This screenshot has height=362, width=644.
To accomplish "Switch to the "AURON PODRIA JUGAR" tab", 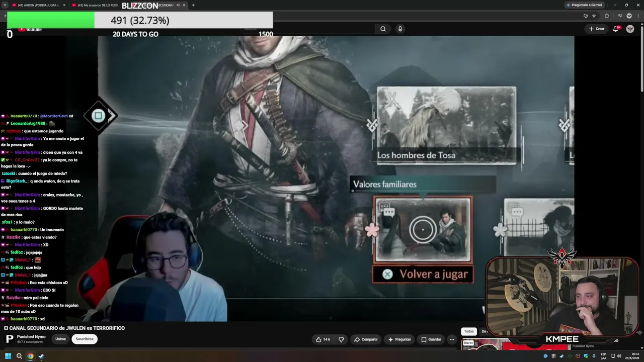I will click(38, 5).
